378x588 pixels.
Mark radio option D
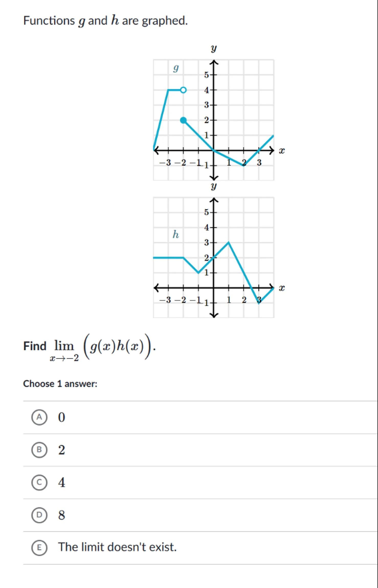point(39,515)
